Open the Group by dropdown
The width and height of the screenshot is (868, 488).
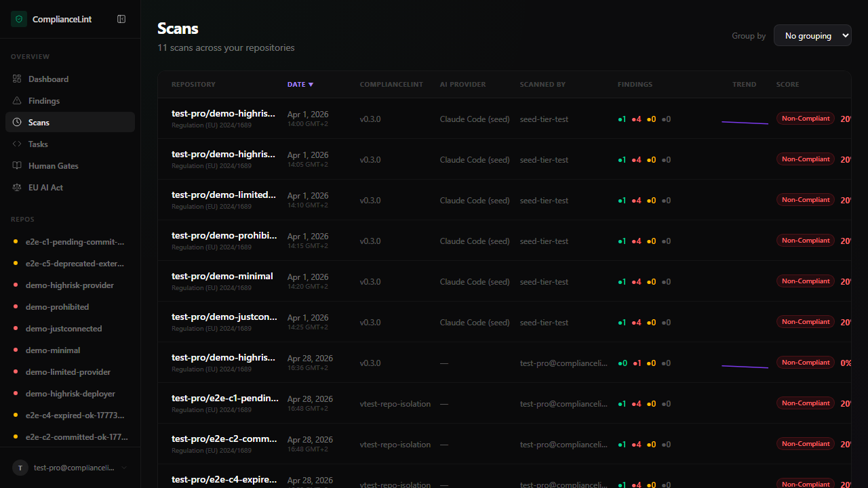click(x=812, y=36)
